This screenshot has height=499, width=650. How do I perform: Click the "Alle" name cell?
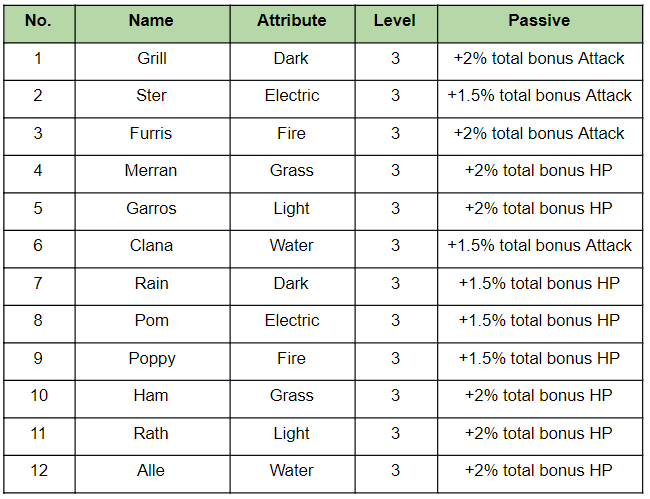click(x=151, y=471)
